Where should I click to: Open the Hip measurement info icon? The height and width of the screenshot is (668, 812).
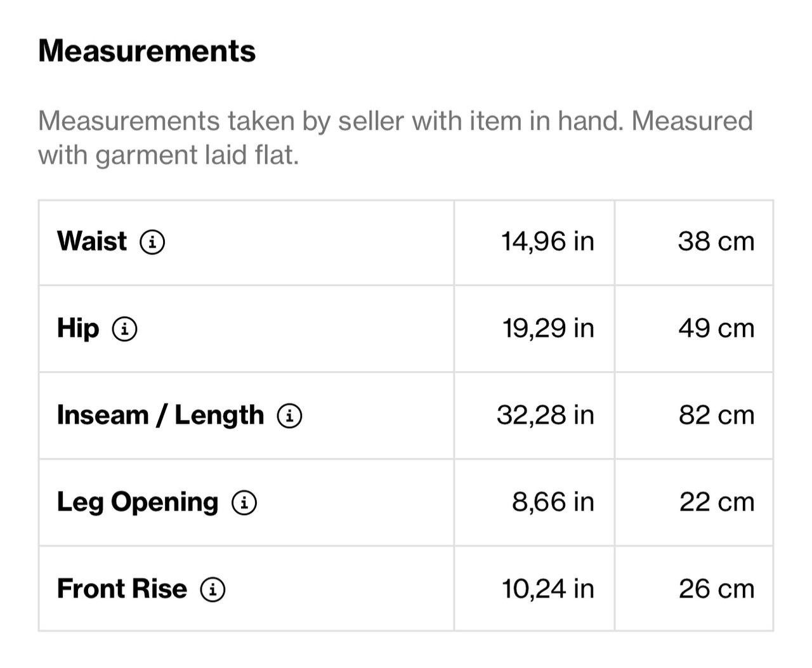125,329
